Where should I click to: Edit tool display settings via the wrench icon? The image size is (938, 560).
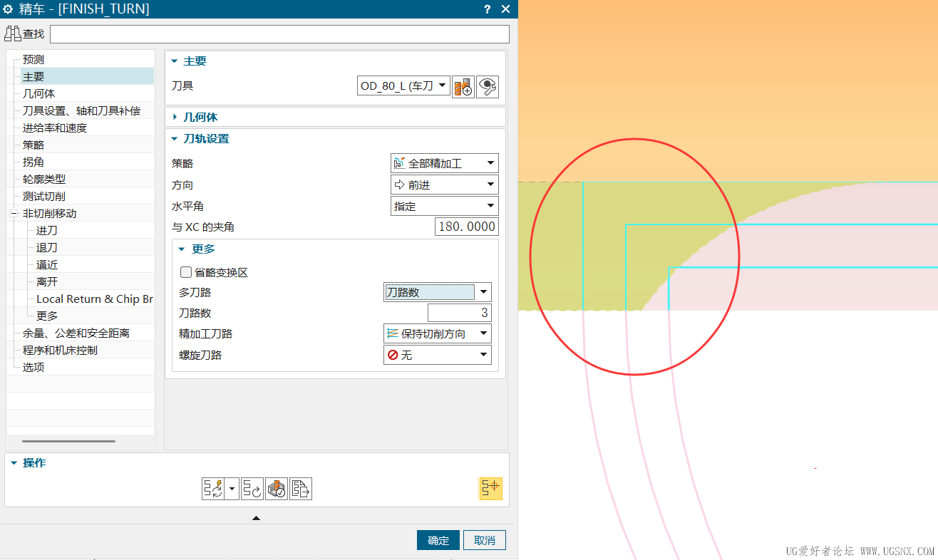coord(488,86)
